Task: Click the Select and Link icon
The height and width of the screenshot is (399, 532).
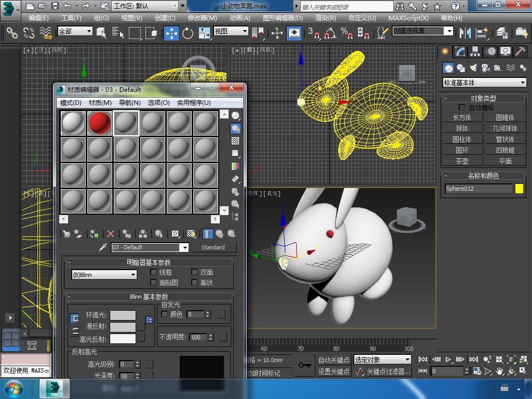Action: tap(12, 33)
